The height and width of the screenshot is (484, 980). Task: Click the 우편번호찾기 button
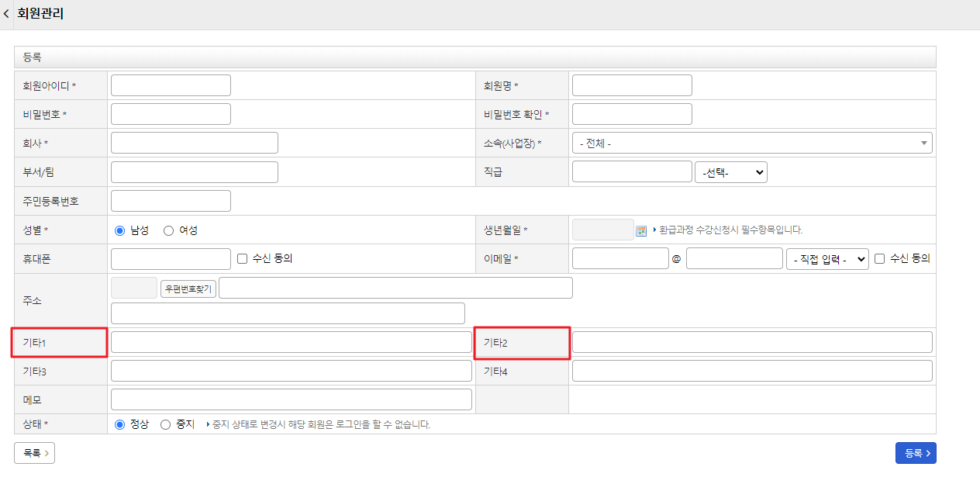coord(188,289)
